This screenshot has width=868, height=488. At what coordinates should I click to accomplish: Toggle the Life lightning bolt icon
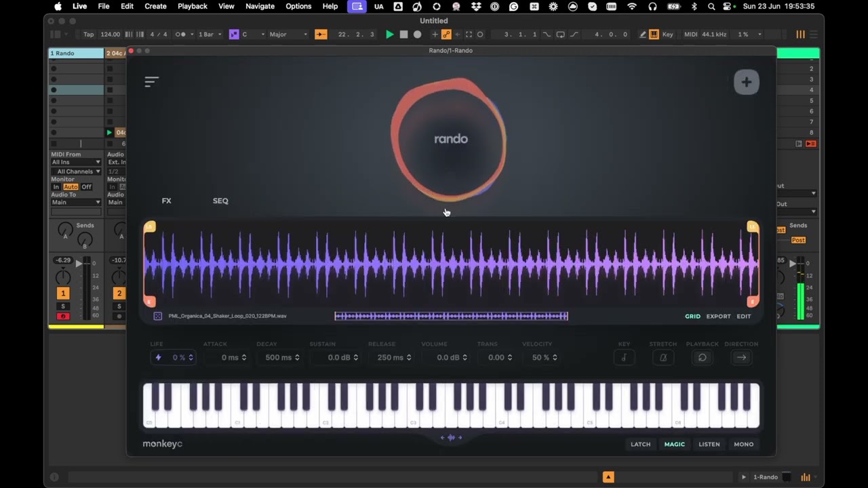coord(158,357)
